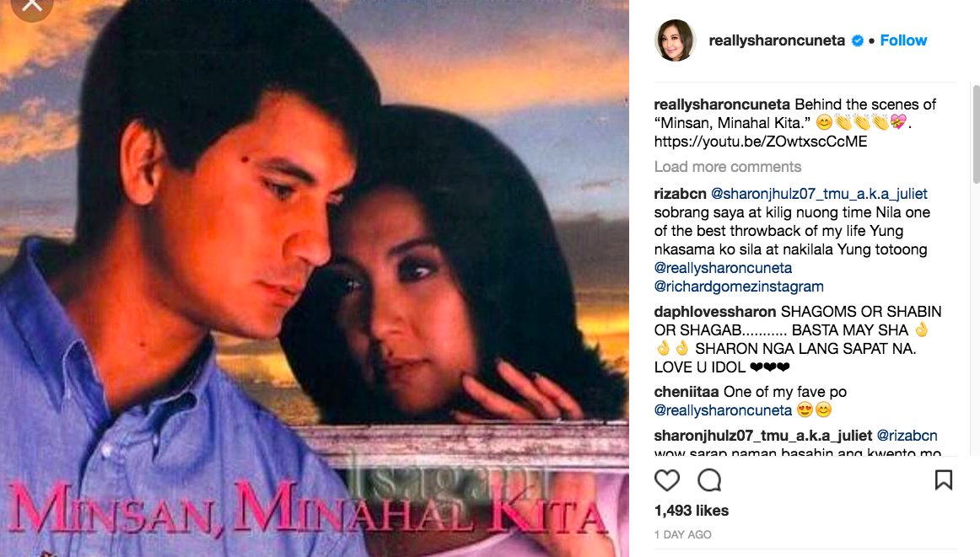
Task: Open comment field via speech bubble icon
Action: pyautogui.click(x=709, y=480)
